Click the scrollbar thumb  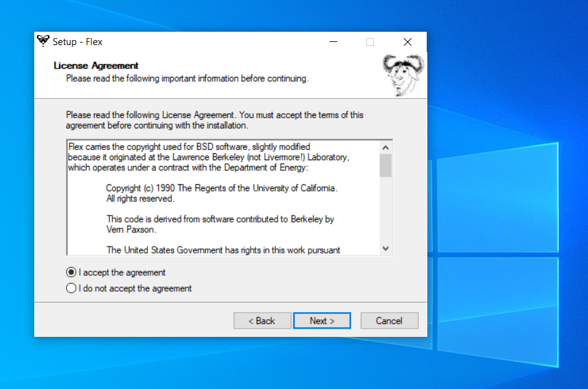385,167
